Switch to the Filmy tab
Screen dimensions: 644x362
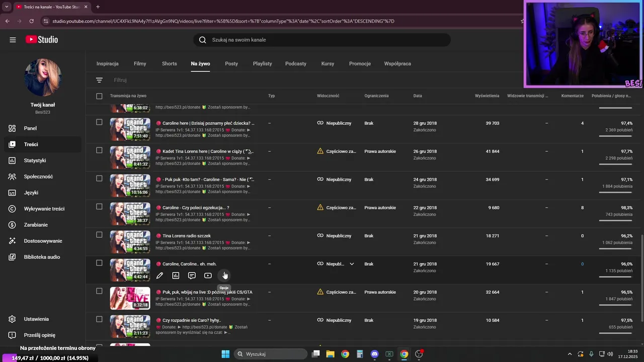[x=140, y=64]
